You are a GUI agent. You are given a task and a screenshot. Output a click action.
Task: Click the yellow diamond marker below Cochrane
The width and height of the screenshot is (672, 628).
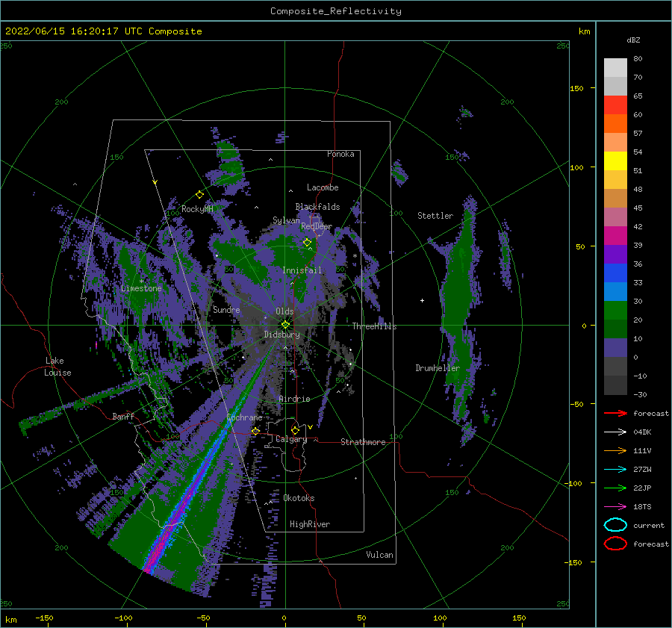pyautogui.click(x=255, y=431)
